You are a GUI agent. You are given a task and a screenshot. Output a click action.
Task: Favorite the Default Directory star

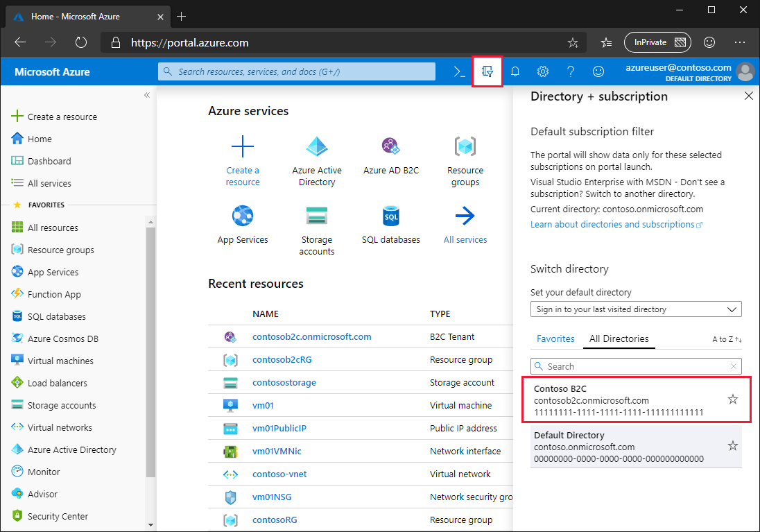click(x=733, y=446)
